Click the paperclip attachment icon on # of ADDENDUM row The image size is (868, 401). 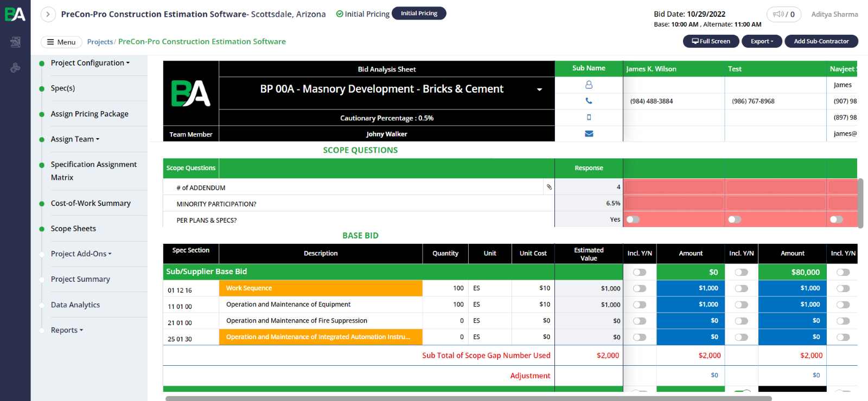[x=549, y=187]
